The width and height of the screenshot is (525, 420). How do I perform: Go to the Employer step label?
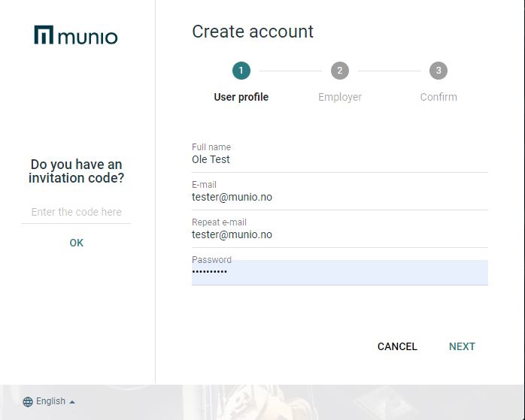coord(340,97)
